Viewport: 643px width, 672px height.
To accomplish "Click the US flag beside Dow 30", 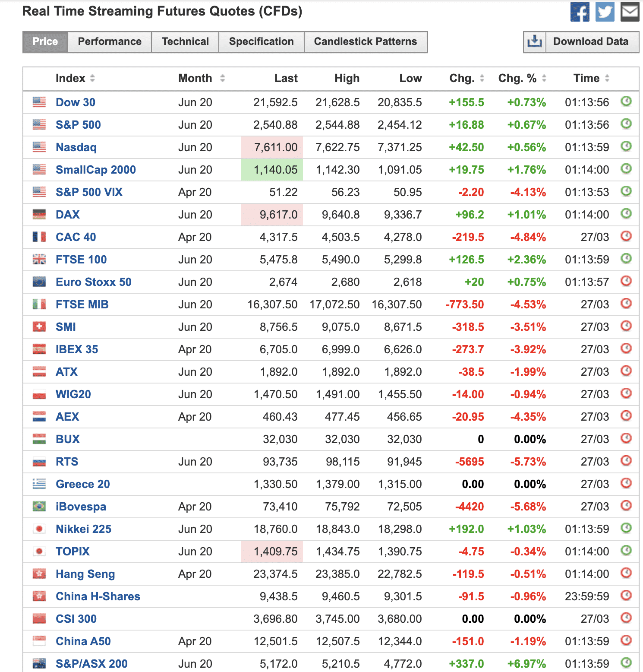I will 39,102.
